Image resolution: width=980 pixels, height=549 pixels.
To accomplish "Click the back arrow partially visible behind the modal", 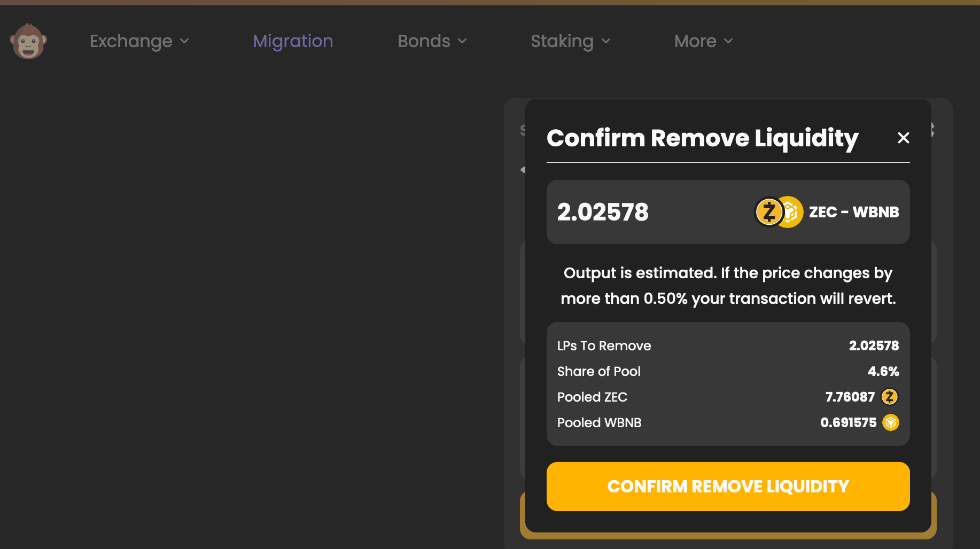I will tap(522, 169).
